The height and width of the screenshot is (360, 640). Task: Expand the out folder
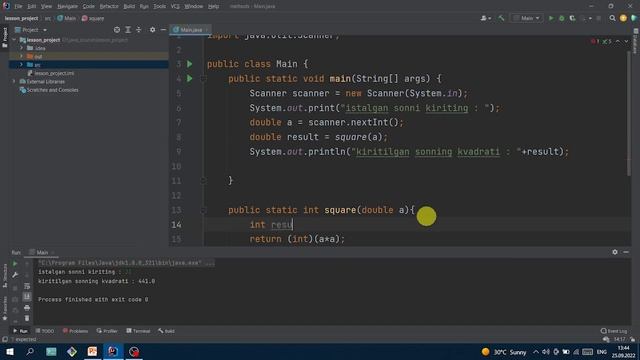click(x=22, y=56)
